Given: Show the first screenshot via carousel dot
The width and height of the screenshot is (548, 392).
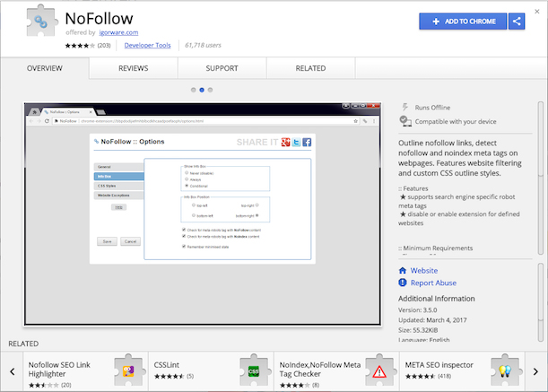Looking at the screenshot, I should point(193,90).
